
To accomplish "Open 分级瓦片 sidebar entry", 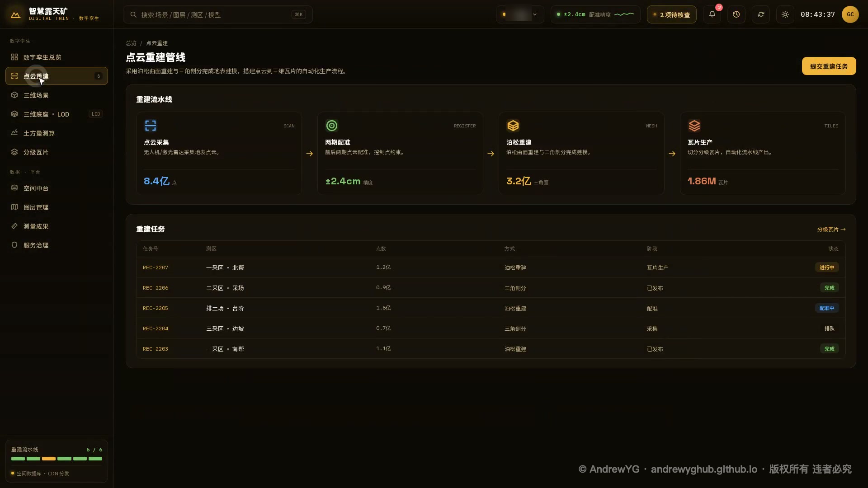I will point(57,152).
